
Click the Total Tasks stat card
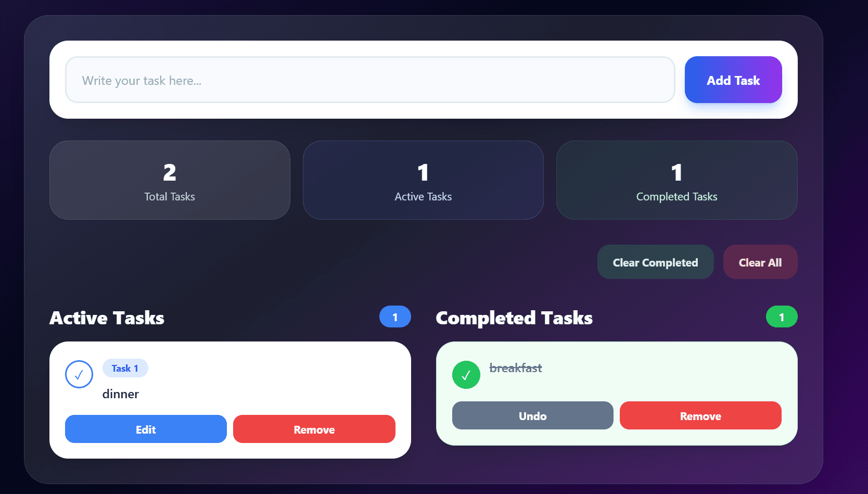(170, 180)
